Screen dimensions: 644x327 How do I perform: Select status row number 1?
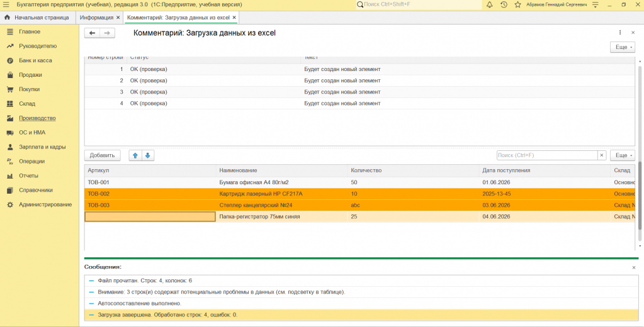(x=359, y=69)
